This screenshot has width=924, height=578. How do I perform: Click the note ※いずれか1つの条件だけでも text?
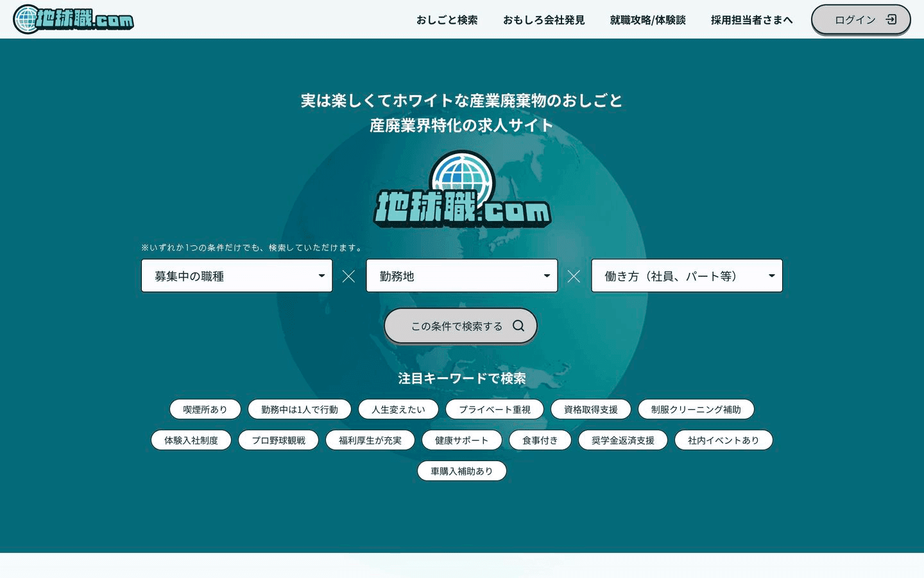253,247
